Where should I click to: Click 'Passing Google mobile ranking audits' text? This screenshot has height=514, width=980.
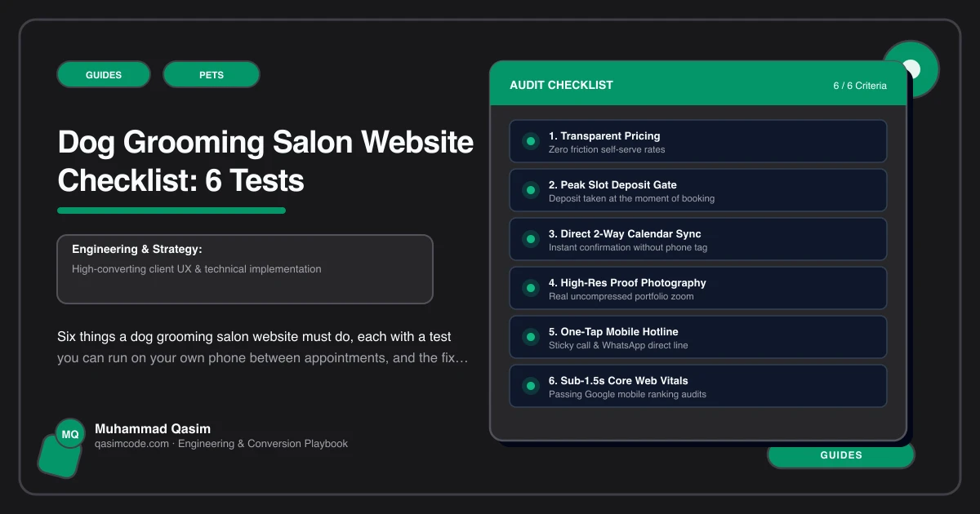(627, 394)
